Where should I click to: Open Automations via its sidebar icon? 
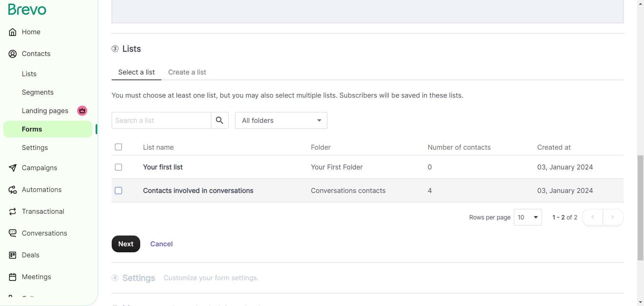coord(12,190)
